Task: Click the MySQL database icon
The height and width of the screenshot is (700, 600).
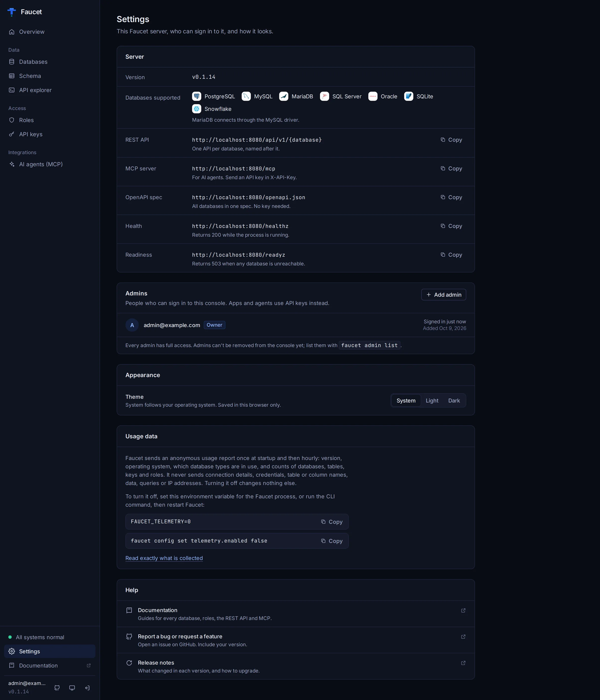Action: click(x=246, y=96)
